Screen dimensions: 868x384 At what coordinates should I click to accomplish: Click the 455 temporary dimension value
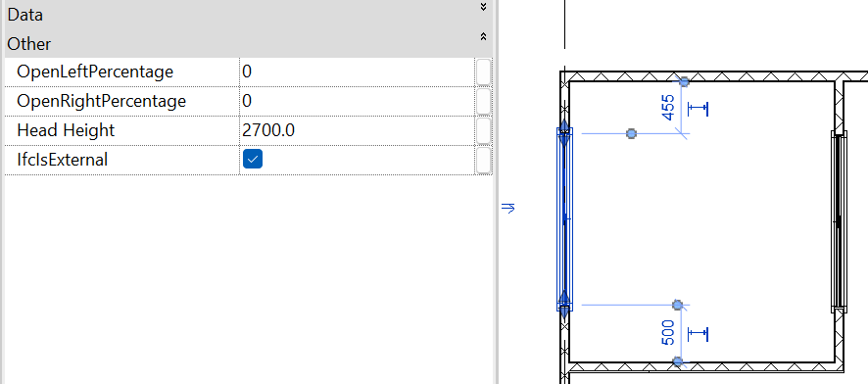pyautogui.click(x=669, y=108)
